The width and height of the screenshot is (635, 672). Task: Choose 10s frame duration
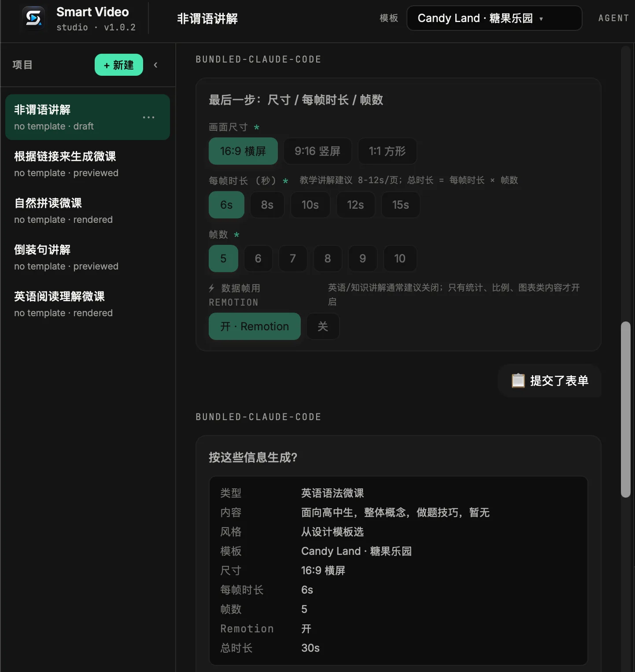(x=310, y=205)
